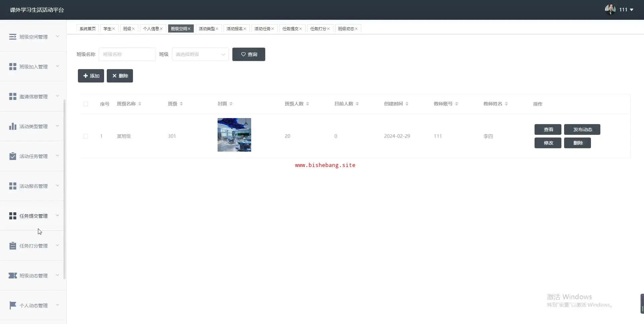Click the classroom cover thumbnail image
This screenshot has width=644, height=324.
pos(234,135)
